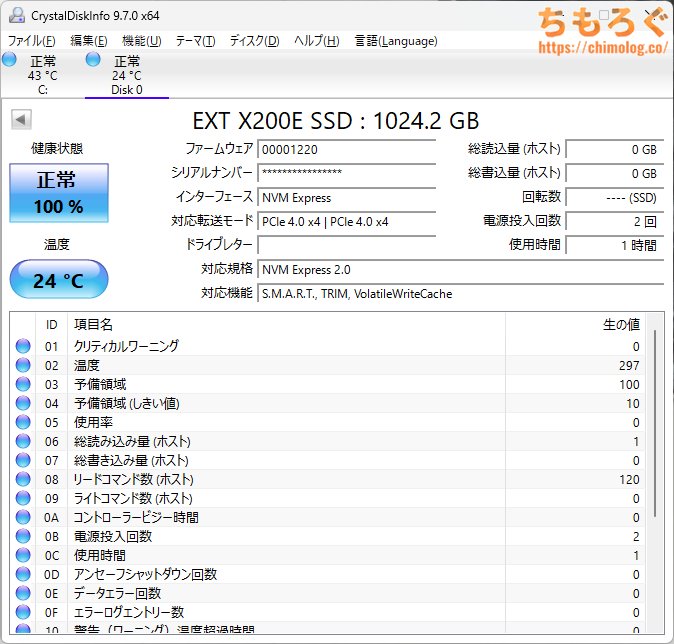Click the 正常 100 % health status button
The image size is (674, 644).
click(x=59, y=193)
